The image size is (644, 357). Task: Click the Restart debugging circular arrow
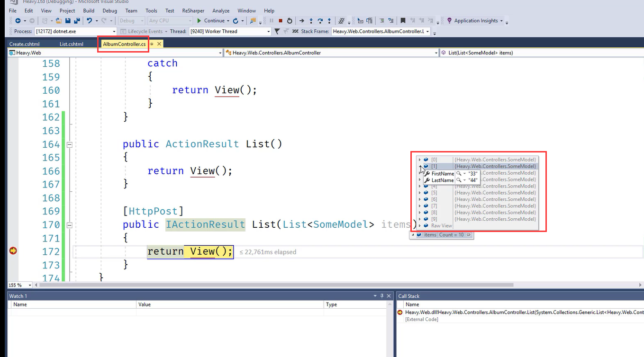pos(290,21)
